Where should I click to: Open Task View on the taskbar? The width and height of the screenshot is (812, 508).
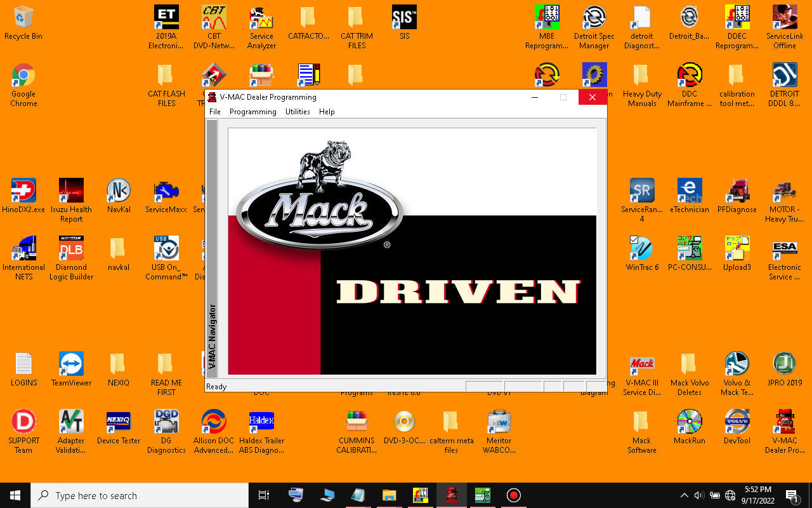click(x=264, y=495)
